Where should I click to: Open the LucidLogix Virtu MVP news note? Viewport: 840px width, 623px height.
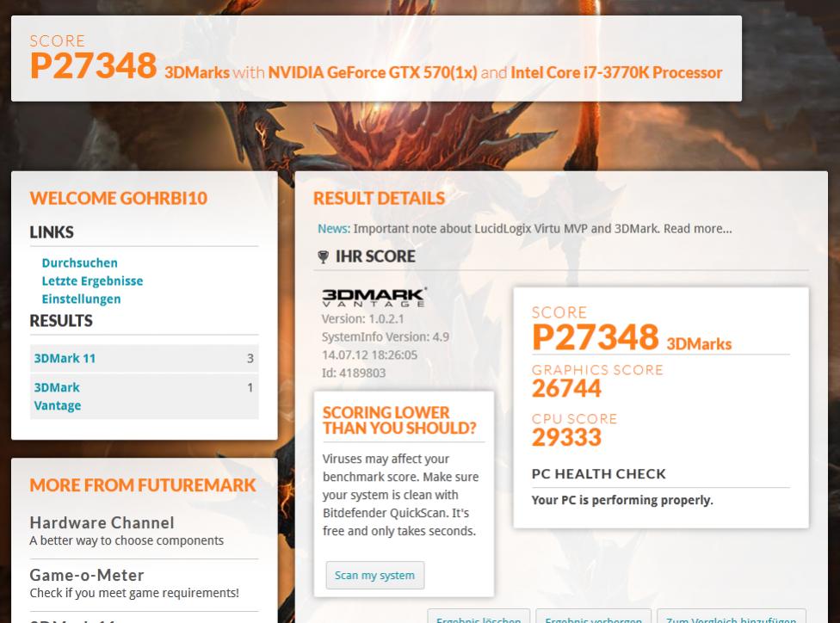(x=542, y=229)
